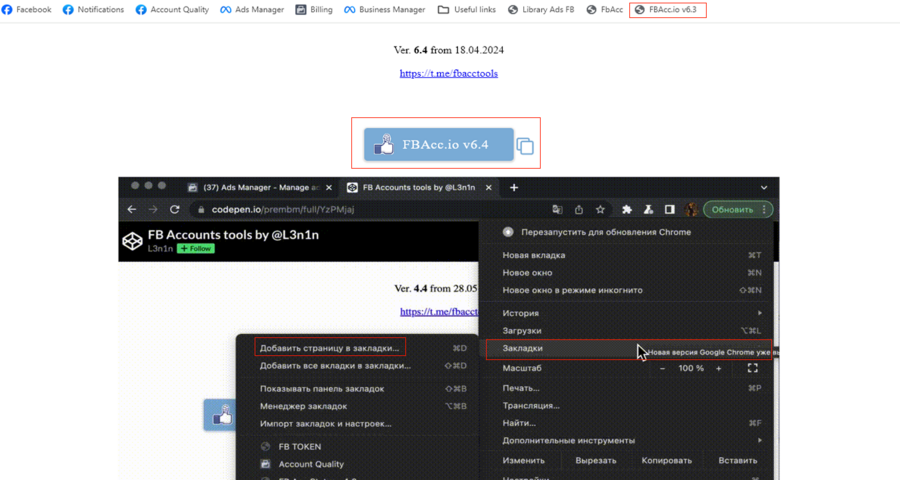Select Добавить страницу в закладки menu entry
Screen dimensions: 900x480
point(329,348)
